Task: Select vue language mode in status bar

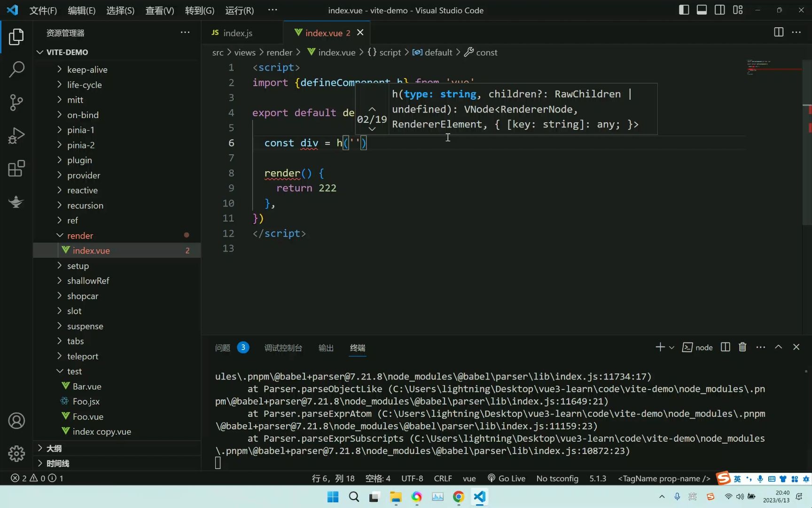Action: pyautogui.click(x=469, y=478)
